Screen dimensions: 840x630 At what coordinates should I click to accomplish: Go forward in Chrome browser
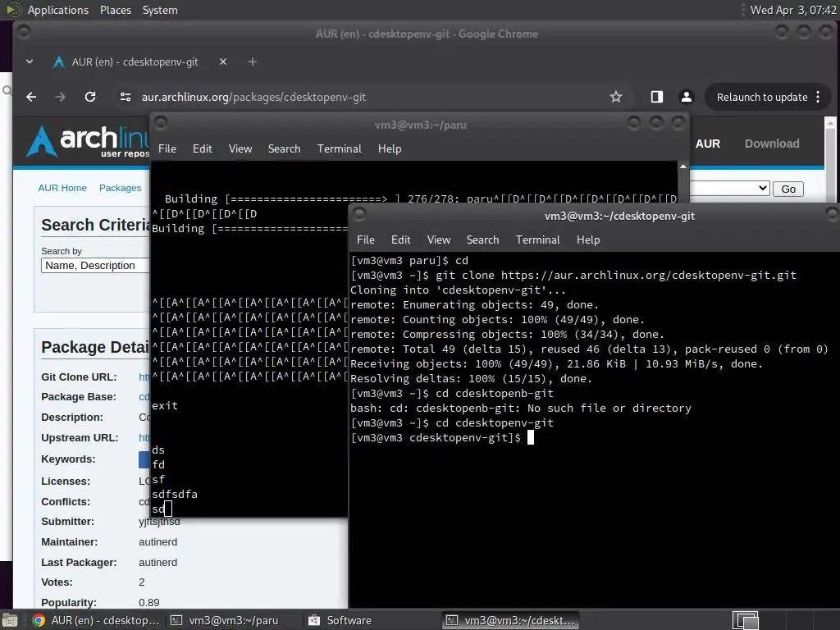(61, 97)
